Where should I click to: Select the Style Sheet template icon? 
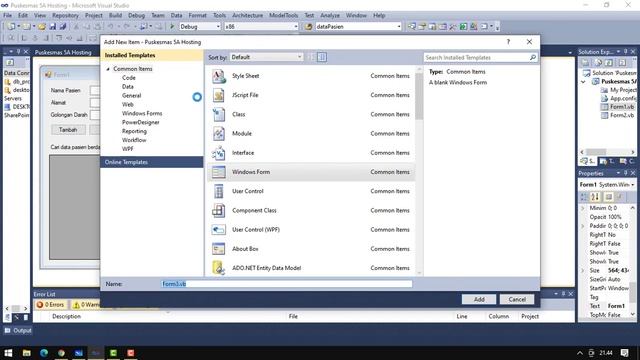218,76
